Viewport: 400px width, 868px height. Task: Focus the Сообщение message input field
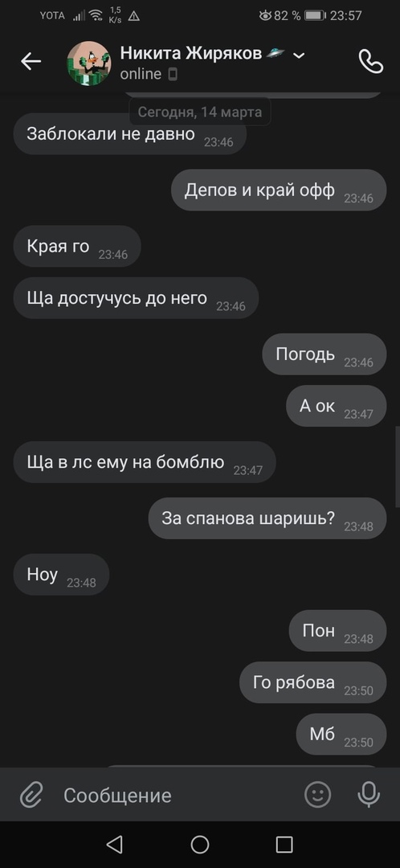pyautogui.click(x=177, y=796)
